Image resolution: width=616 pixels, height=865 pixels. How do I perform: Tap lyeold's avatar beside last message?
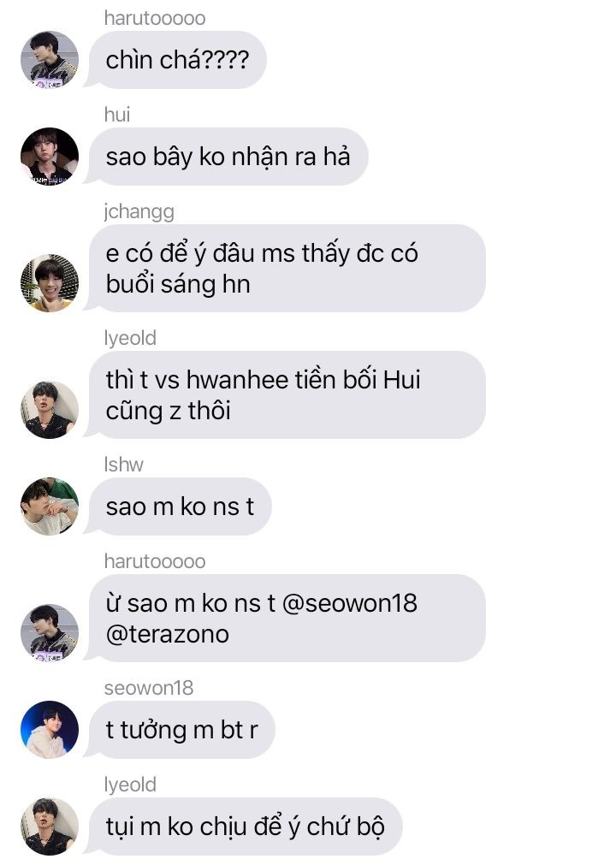click(x=50, y=826)
